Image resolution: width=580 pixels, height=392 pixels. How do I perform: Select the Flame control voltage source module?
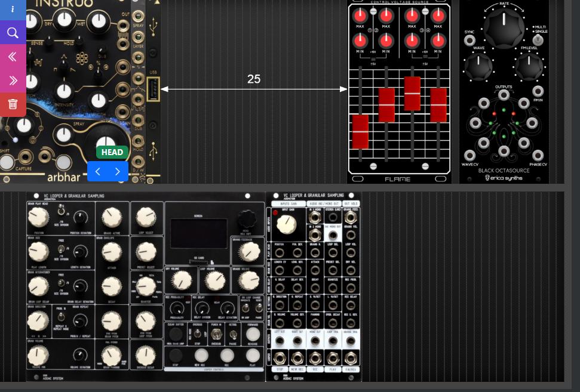point(399,91)
